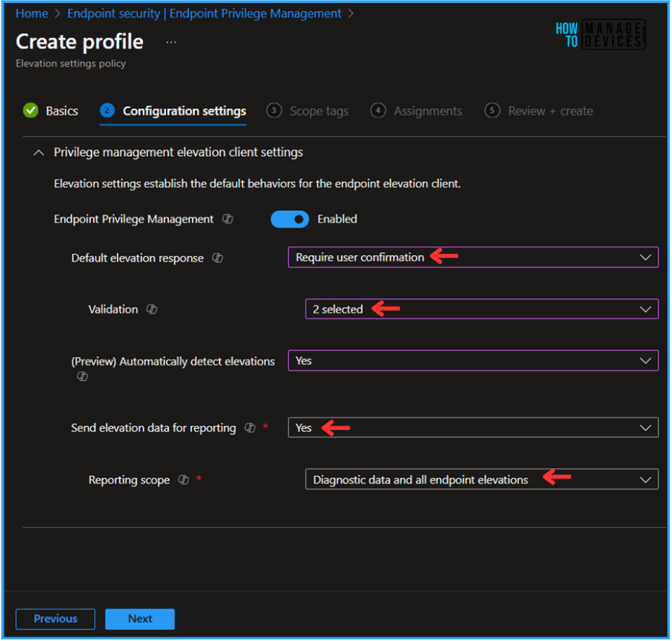Click the 'Reporting scope' label
The width and height of the screenshot is (672, 641).
point(129,480)
